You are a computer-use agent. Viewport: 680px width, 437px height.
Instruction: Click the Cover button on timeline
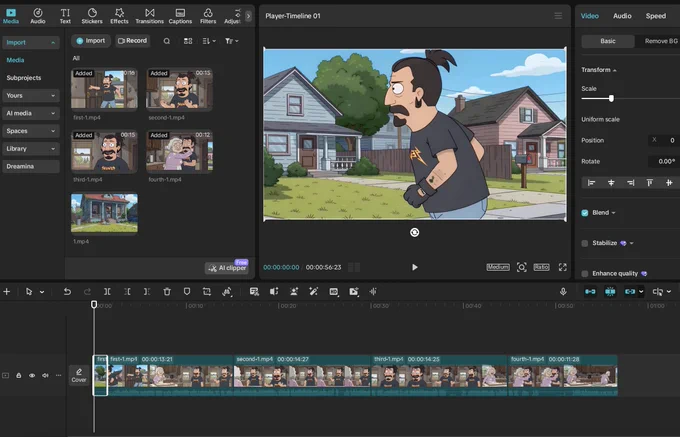pos(79,375)
